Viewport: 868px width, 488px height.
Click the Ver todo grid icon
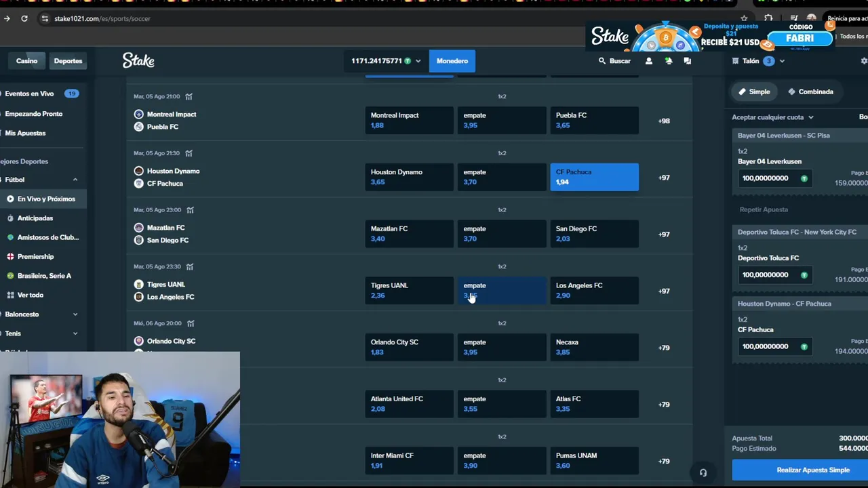(x=10, y=295)
